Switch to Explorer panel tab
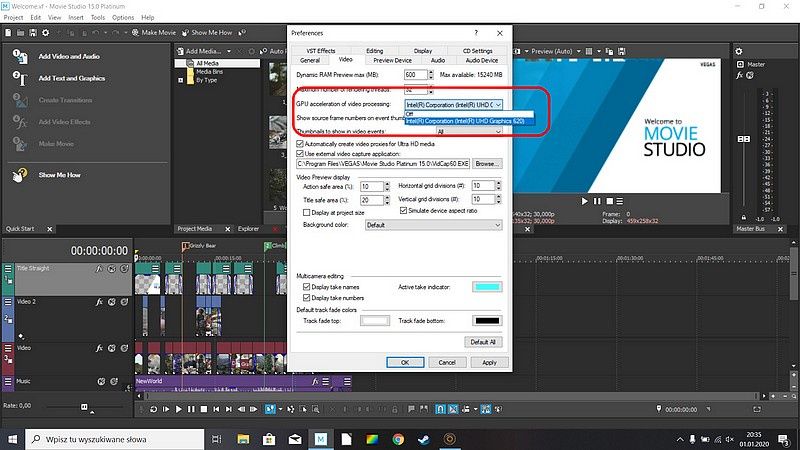The image size is (800, 450). (248, 229)
